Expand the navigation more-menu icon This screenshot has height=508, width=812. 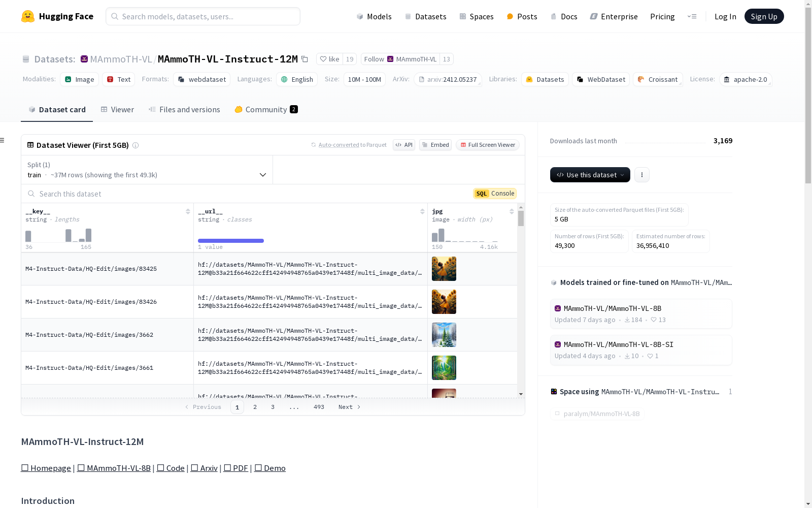(x=692, y=16)
